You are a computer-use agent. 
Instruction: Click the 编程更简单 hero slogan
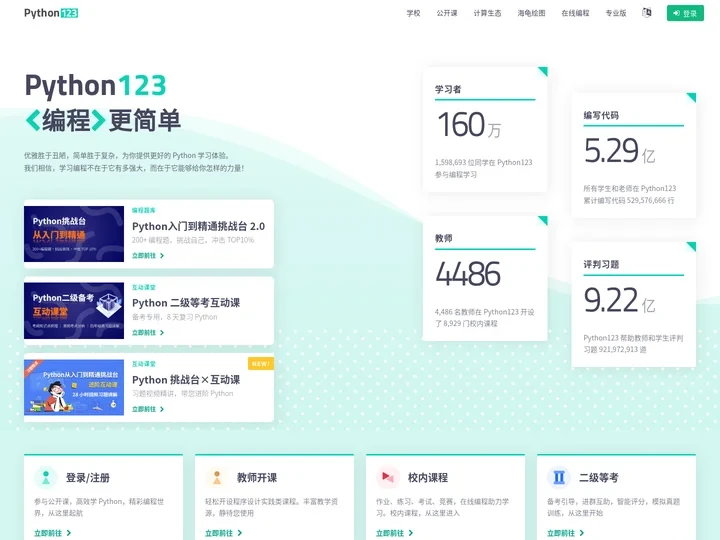click(103, 121)
